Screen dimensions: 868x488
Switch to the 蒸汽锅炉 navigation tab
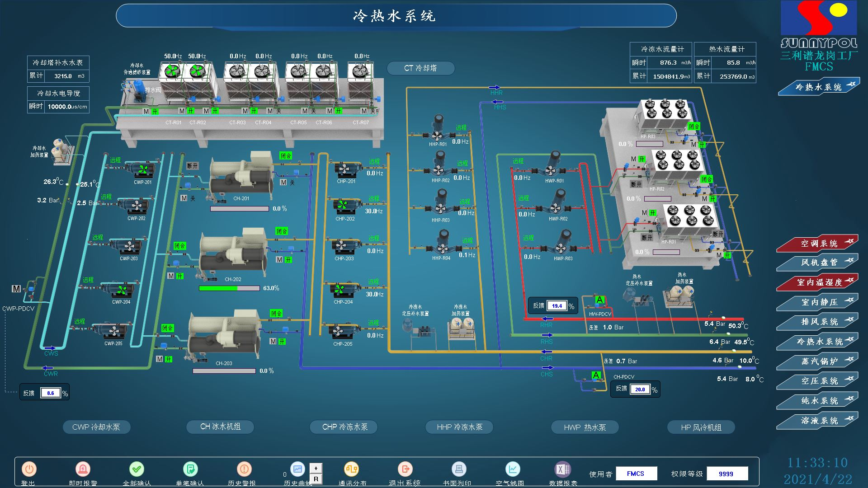point(818,361)
